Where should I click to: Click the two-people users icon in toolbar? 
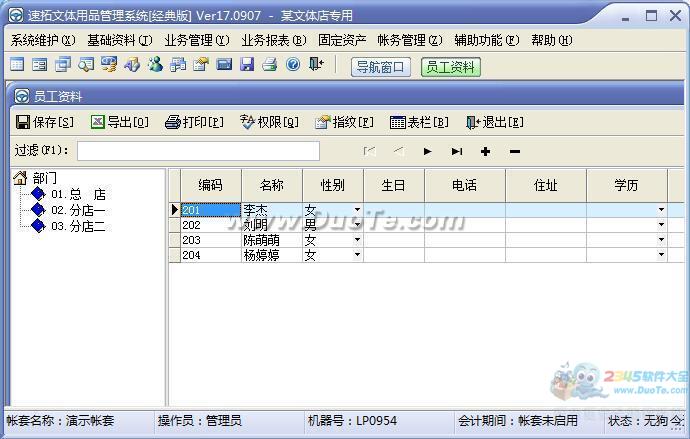coord(155,64)
